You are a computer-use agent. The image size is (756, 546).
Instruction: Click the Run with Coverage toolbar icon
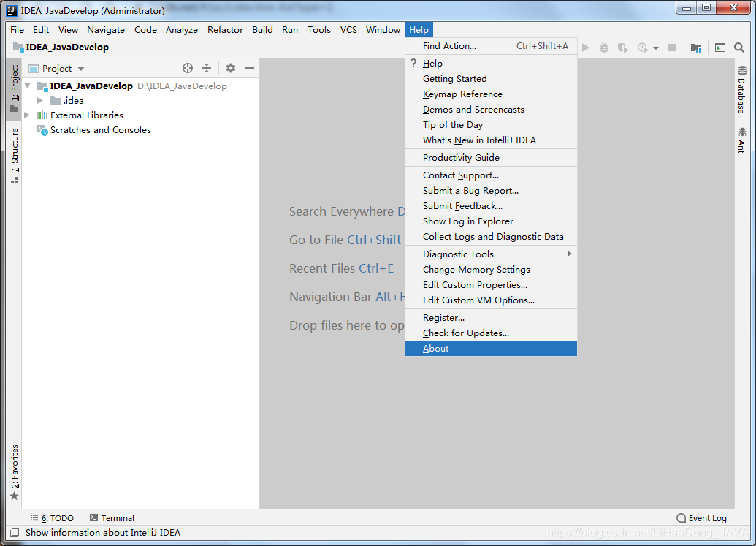tap(623, 48)
